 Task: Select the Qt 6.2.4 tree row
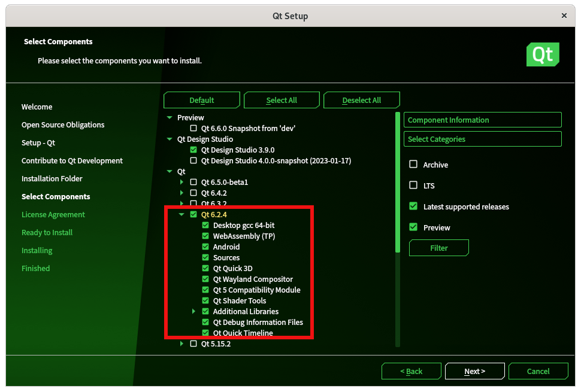[x=214, y=214]
